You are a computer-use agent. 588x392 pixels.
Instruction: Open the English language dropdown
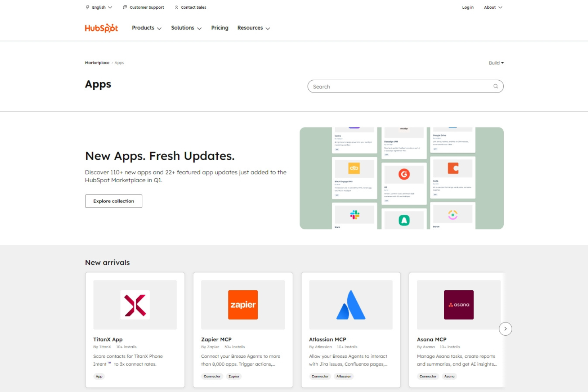point(99,7)
